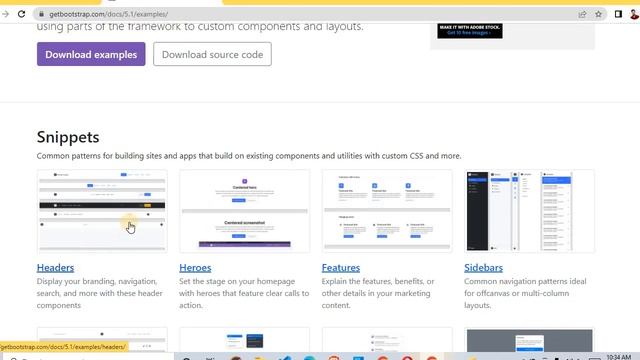Share this page using the share icon

click(582, 14)
